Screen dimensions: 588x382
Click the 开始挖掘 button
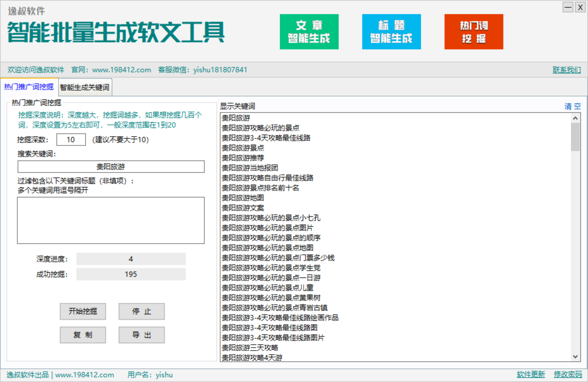[x=83, y=311]
